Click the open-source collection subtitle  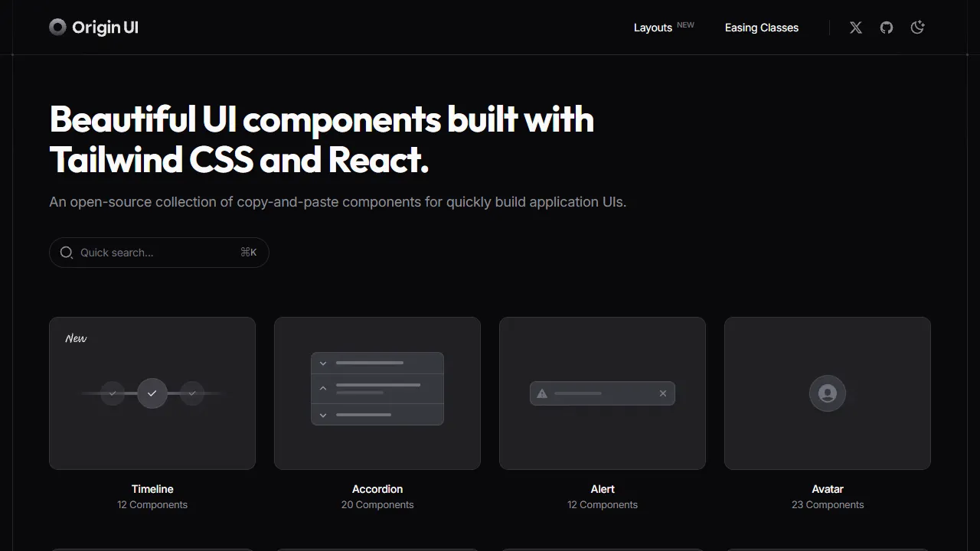tap(338, 203)
